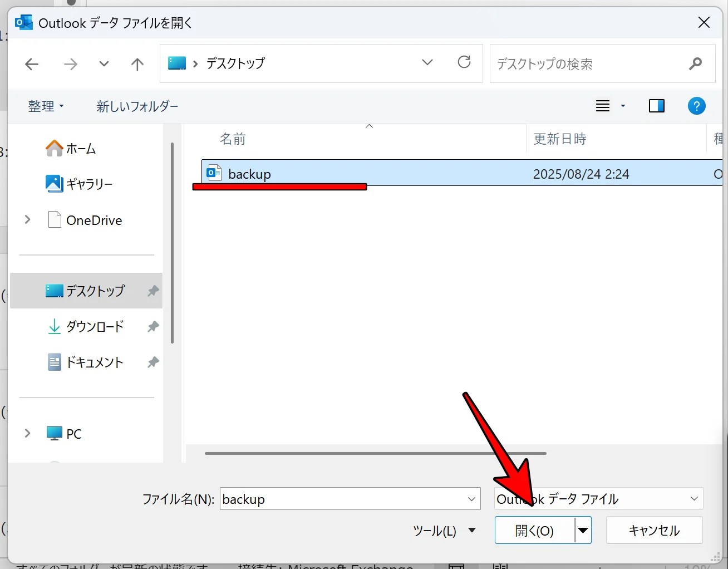Change the view layout icon
728x569 pixels.
pos(603,106)
